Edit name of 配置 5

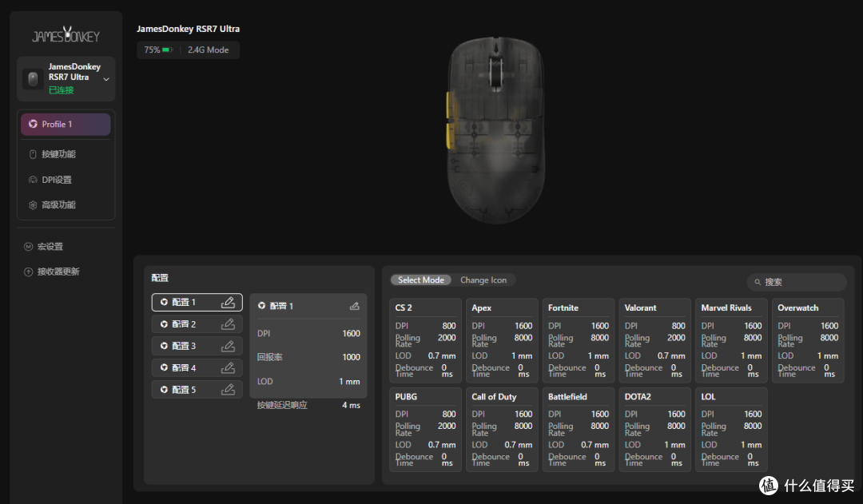228,390
